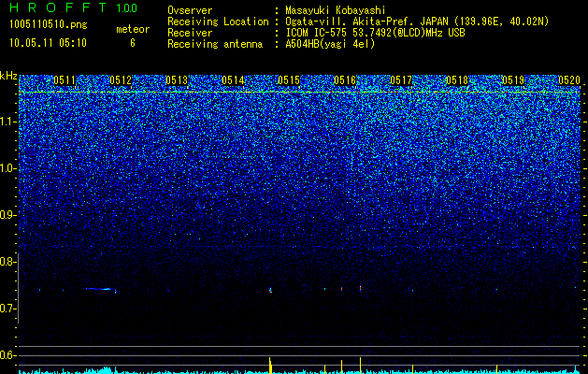
Task: Click the 0519 time marker
Action: (x=513, y=80)
